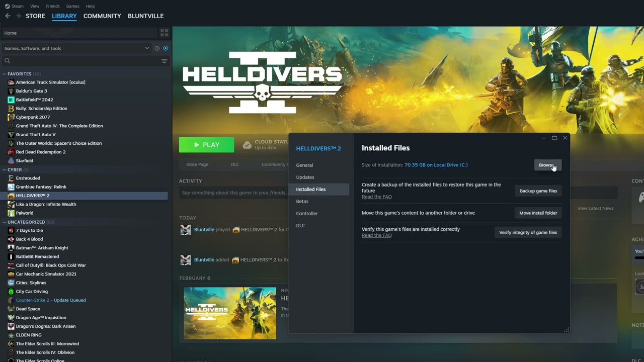Image resolution: width=644 pixels, height=362 pixels.
Task: Select Enshrouded game icon
Action: (x=11, y=178)
